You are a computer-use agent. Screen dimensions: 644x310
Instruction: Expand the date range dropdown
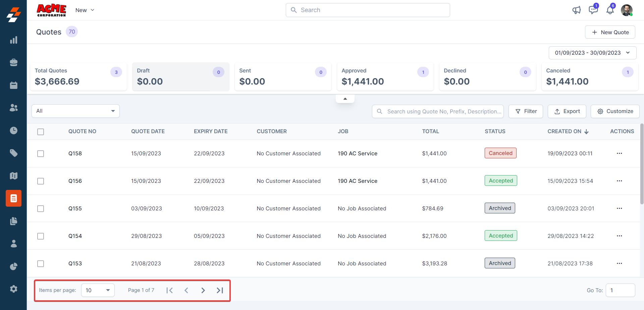coord(592,53)
